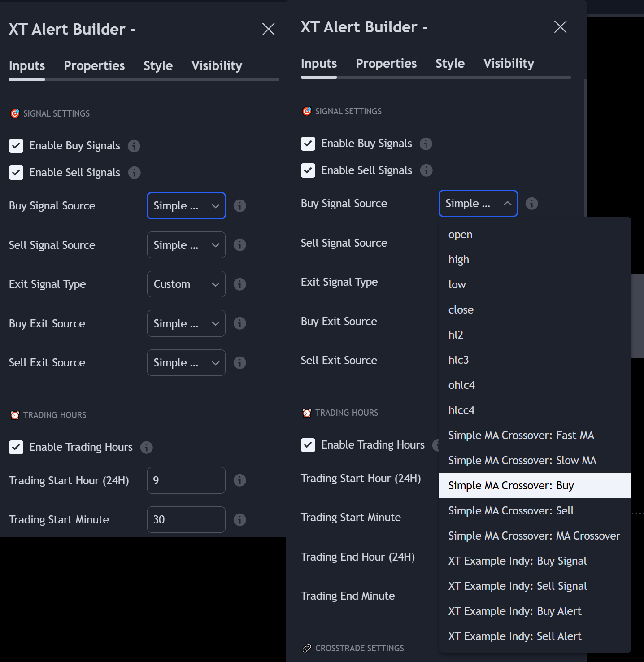Viewport: 644px width, 662px height.
Task: Switch to the Properties tab
Action: (x=94, y=65)
